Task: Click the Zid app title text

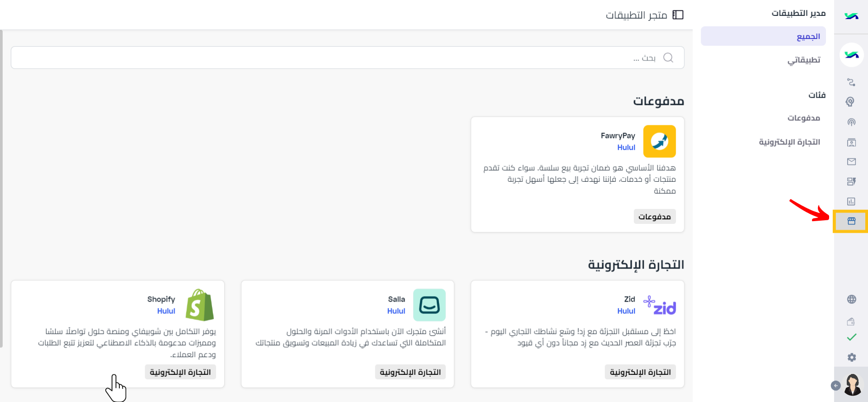Action: click(630, 299)
